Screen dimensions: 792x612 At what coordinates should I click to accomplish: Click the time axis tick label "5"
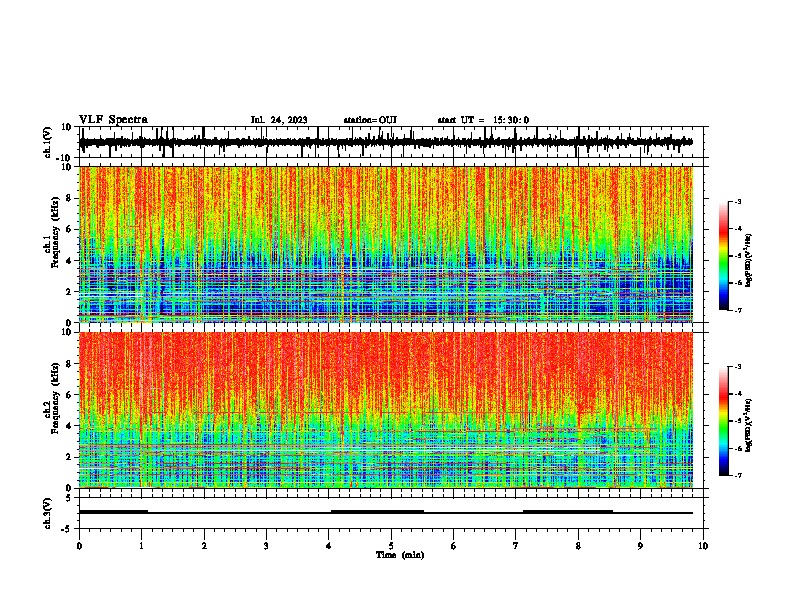pos(391,546)
